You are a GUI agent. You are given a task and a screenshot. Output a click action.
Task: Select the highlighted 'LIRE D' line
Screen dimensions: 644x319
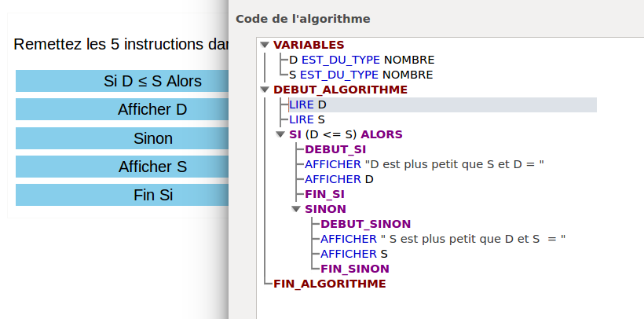308,104
